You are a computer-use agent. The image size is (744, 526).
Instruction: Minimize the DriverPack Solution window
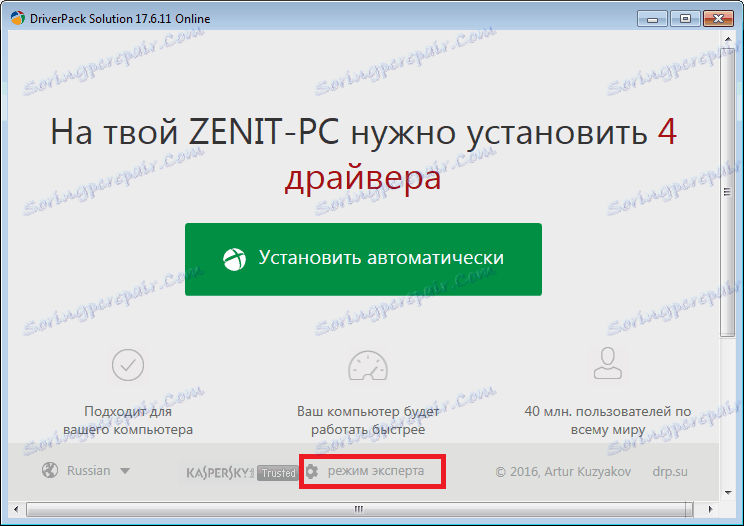click(652, 19)
